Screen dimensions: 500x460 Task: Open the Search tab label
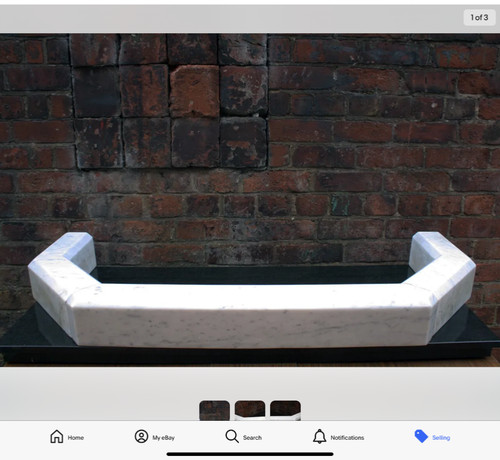click(x=252, y=438)
